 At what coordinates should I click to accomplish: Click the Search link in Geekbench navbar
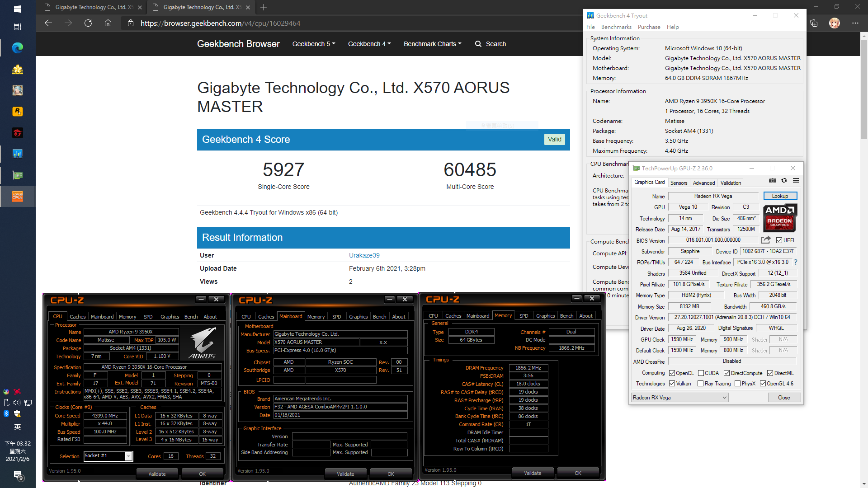491,44
